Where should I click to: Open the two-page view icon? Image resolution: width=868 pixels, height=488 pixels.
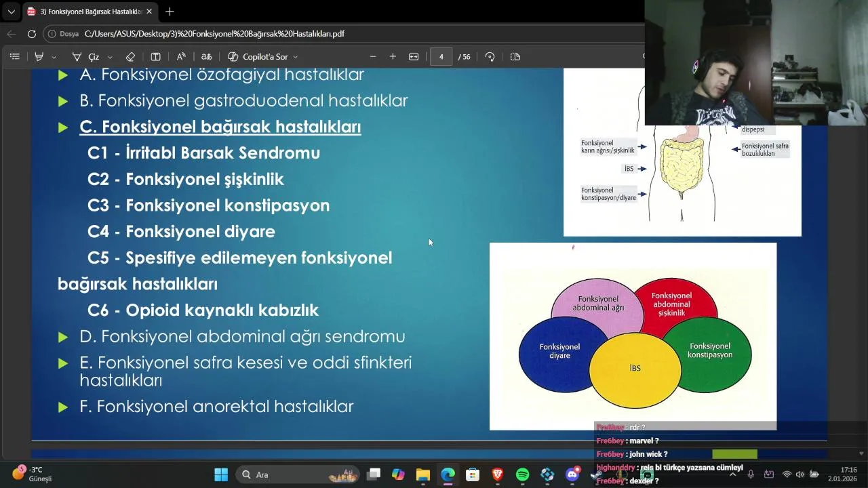click(515, 57)
